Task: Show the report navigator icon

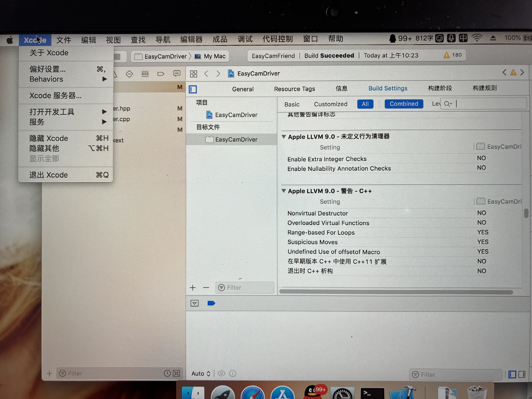Action: click(177, 74)
